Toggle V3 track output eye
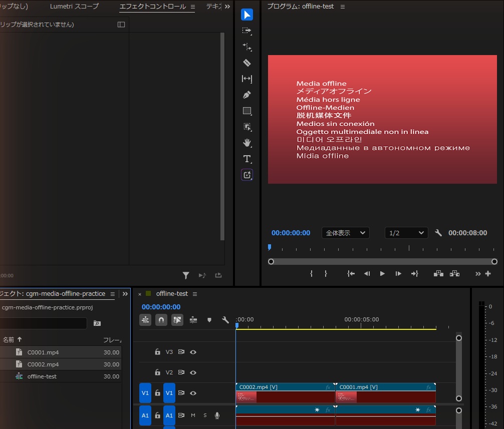The image size is (504, 429). pyautogui.click(x=193, y=352)
